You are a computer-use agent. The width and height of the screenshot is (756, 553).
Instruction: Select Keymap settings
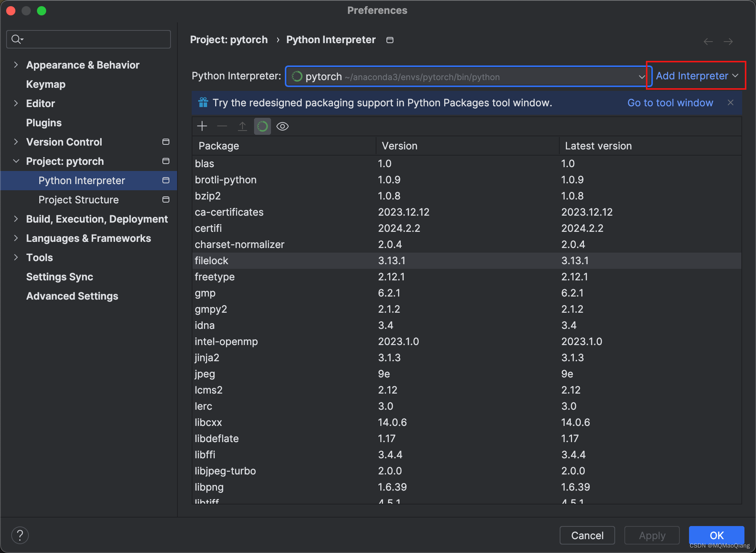[46, 84]
